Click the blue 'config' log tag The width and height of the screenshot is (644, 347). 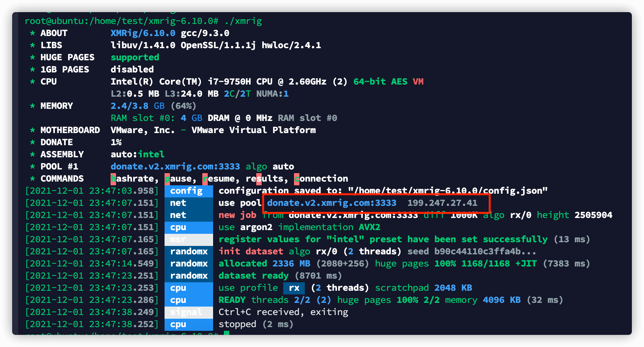coord(189,191)
